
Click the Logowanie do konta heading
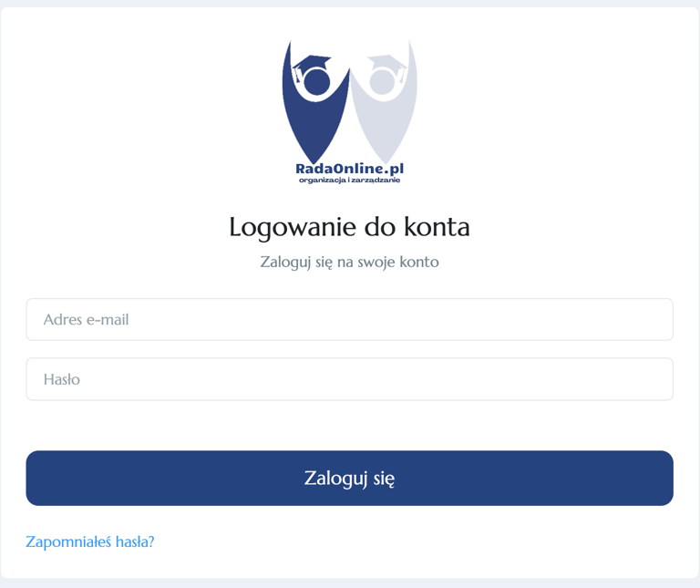(x=350, y=227)
